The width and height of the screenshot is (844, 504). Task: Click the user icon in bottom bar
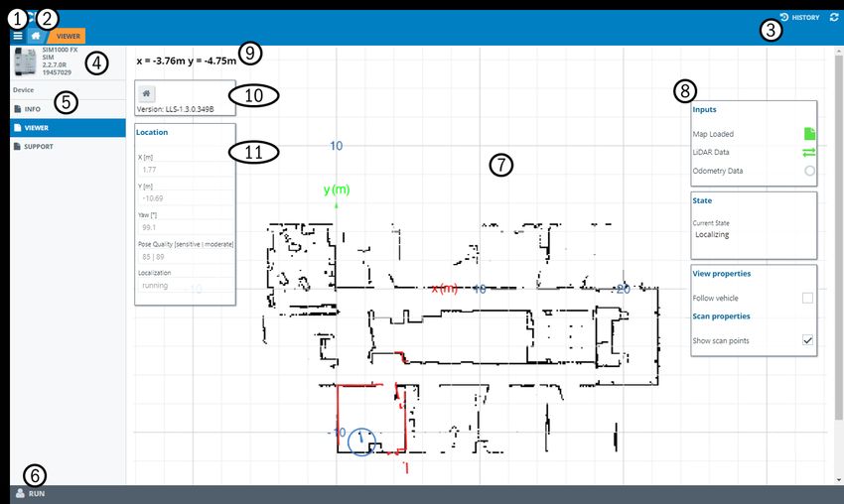(21, 493)
